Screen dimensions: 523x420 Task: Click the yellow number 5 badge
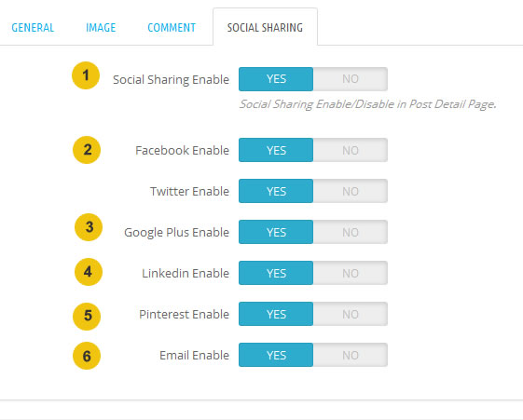click(87, 316)
